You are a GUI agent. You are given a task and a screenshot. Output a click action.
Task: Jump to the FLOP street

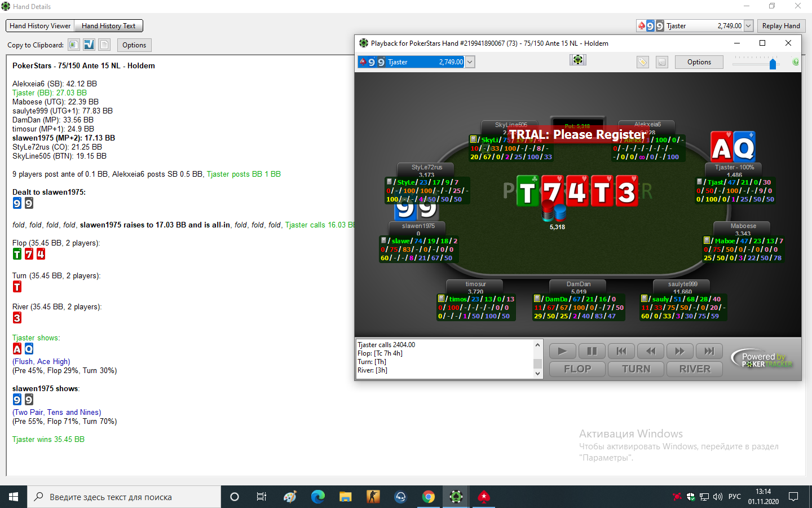(x=578, y=369)
